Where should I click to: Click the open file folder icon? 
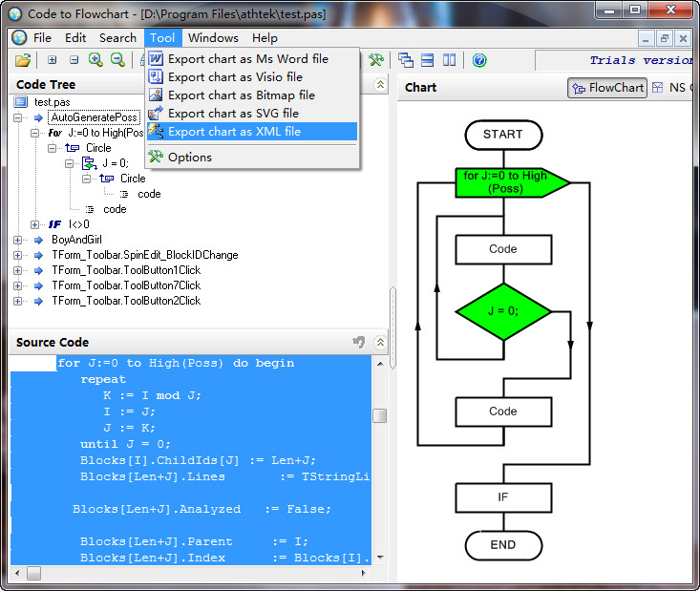coord(23,60)
